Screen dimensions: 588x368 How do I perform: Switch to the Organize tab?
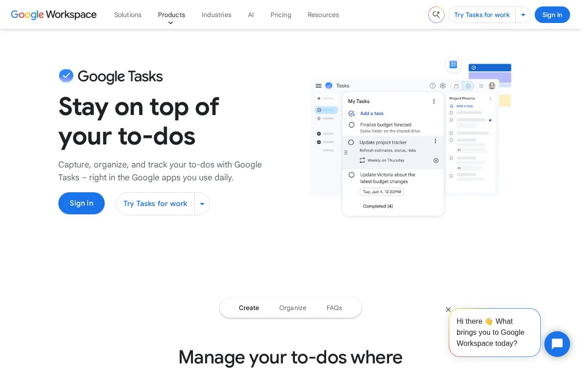click(x=293, y=308)
